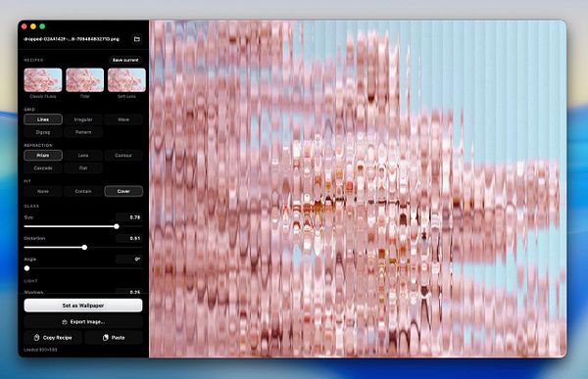Click the Distortion slider handle
Viewport: 588px width, 379px height.
[84, 248]
